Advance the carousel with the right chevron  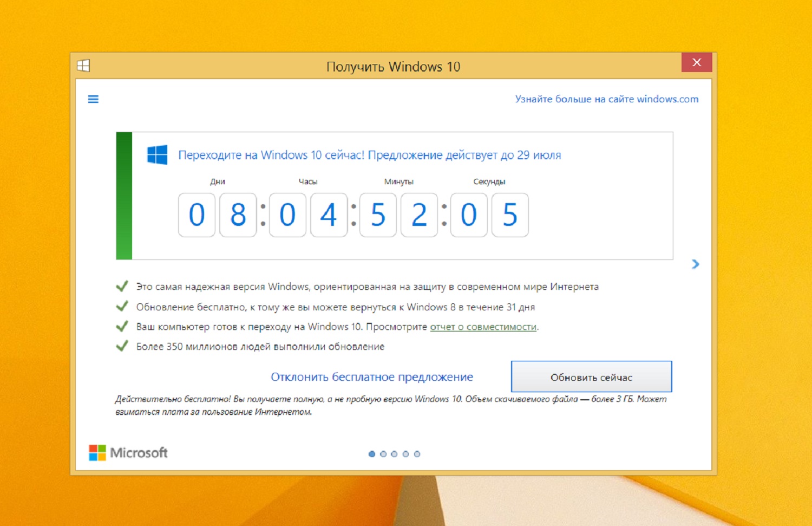[x=696, y=265]
